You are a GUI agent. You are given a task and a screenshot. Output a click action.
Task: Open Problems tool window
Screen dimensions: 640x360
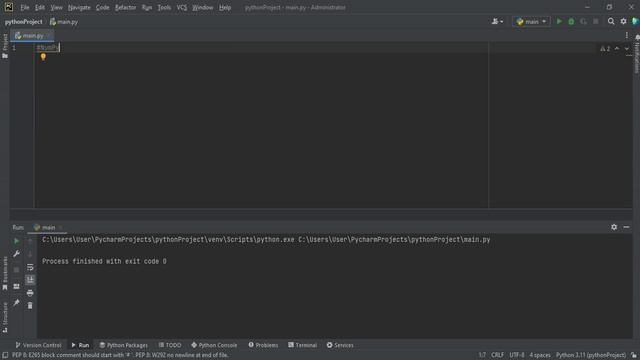(x=263, y=345)
